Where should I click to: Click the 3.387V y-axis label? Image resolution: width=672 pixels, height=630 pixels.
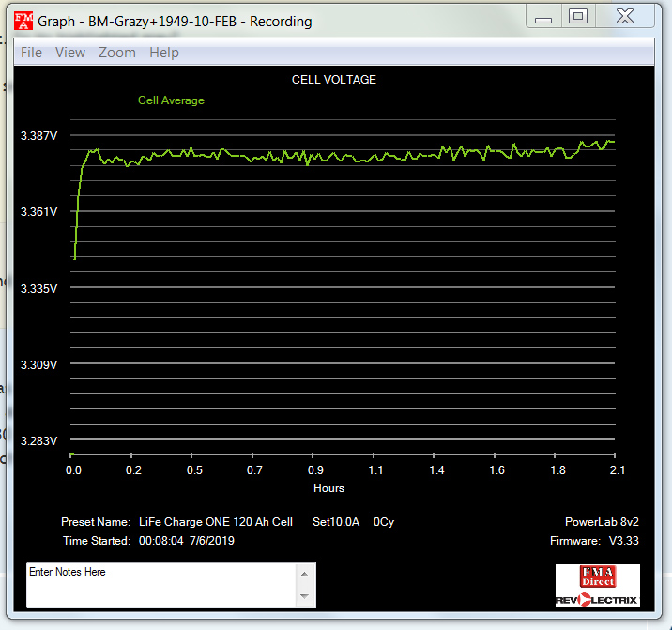[39, 136]
